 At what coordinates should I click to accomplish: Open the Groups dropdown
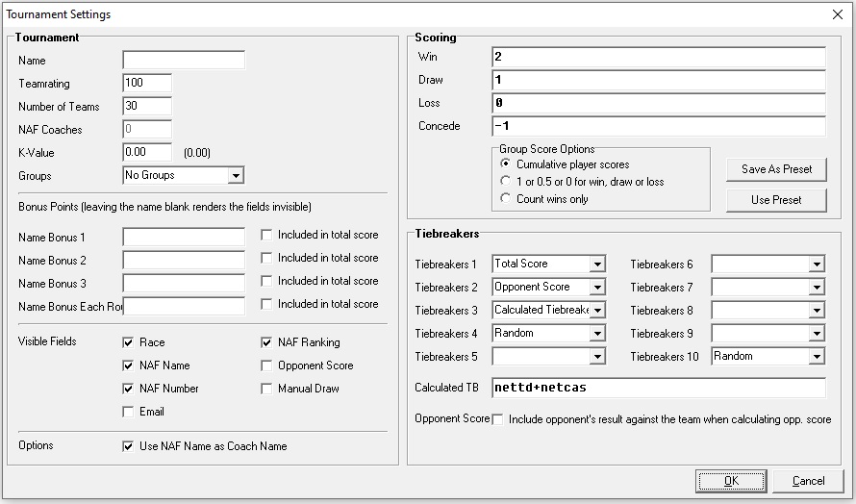[184, 175]
